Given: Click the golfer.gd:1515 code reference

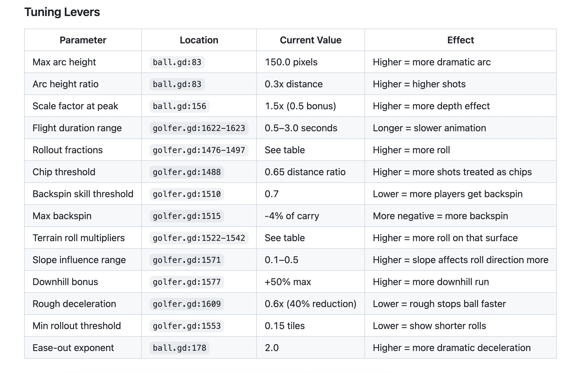Looking at the screenshot, I should click(x=187, y=216).
